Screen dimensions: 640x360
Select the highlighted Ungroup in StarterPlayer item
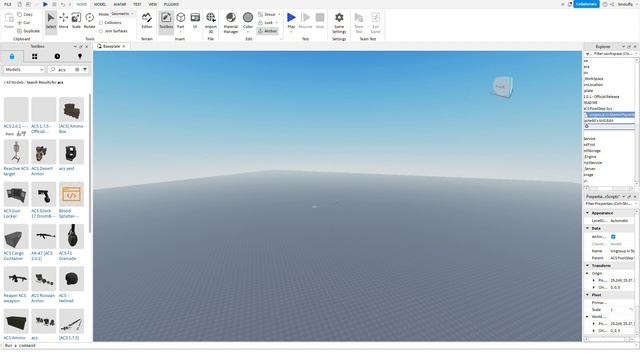tap(609, 115)
